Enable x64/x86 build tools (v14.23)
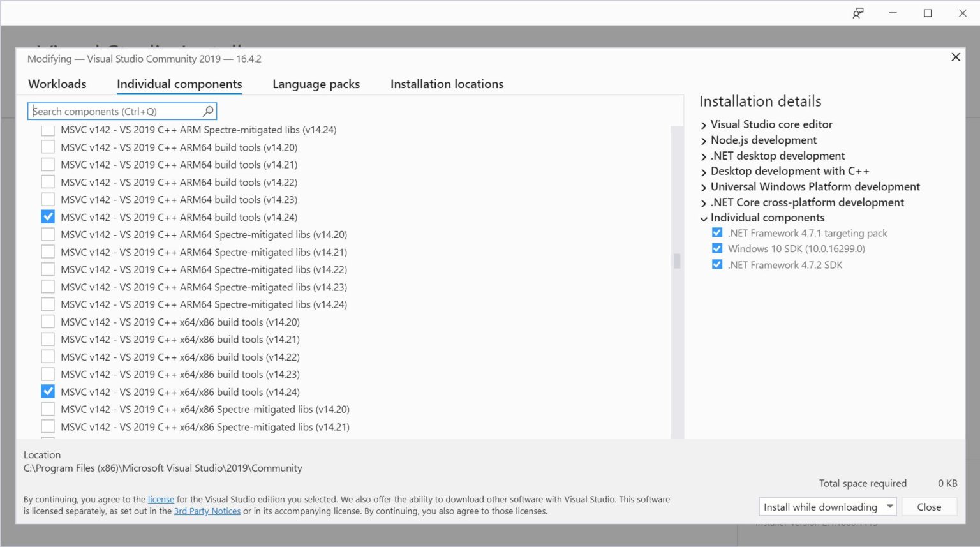This screenshot has height=547, width=980. [x=48, y=374]
